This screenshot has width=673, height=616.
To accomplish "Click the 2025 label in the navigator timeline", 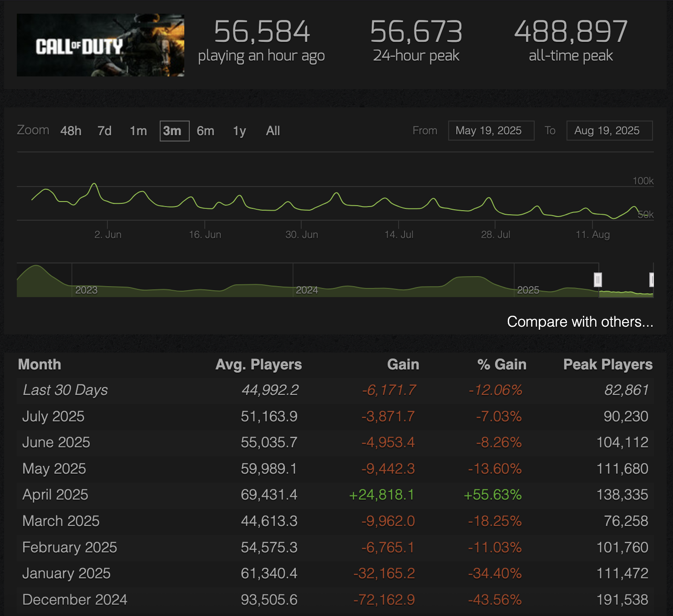I will point(528,290).
